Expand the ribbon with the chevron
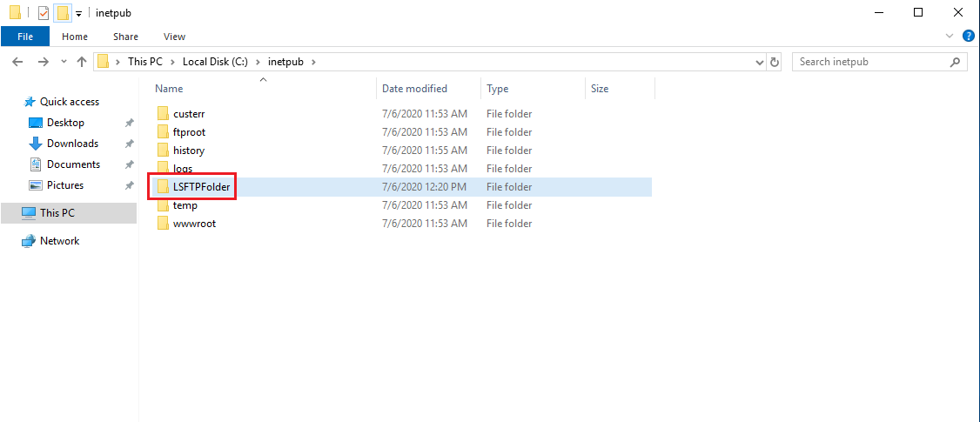The width and height of the screenshot is (980, 422). [x=950, y=37]
